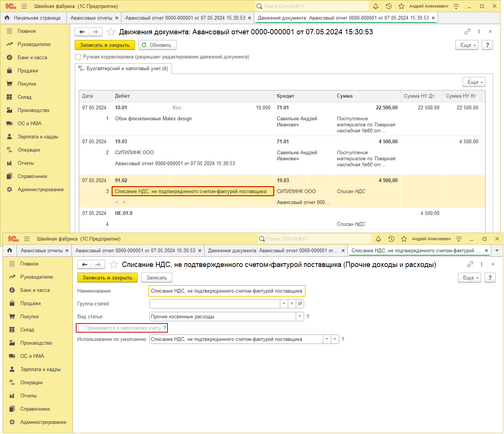The width and height of the screenshot is (504, 434).
Task: Open favorites star in the bottom window header
Action: pos(404,239)
